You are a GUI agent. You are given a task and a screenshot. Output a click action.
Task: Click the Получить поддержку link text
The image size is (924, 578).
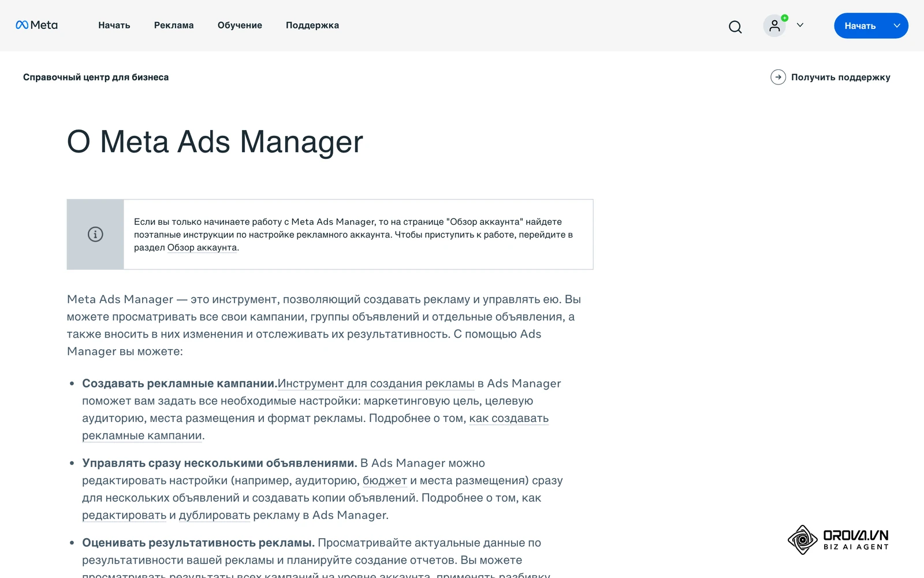click(x=841, y=77)
